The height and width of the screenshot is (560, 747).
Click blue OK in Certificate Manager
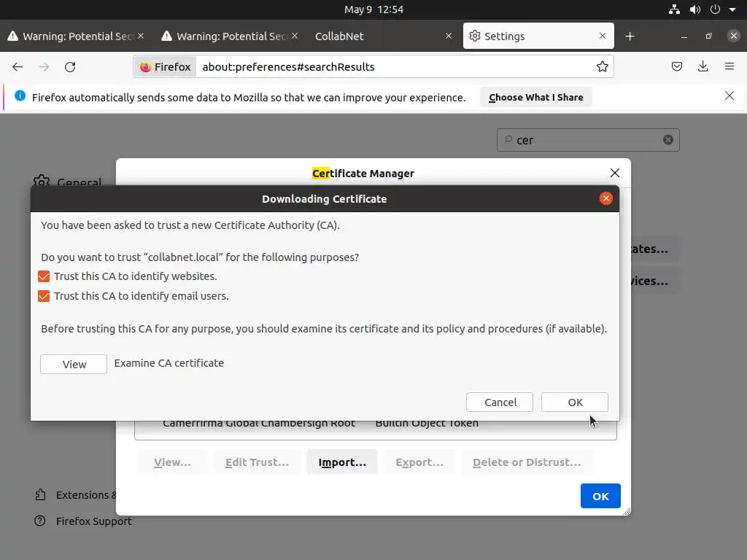[600, 496]
